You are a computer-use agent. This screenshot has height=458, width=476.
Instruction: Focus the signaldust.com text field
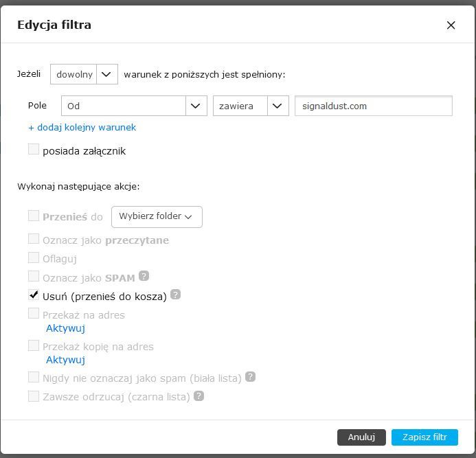(x=374, y=106)
